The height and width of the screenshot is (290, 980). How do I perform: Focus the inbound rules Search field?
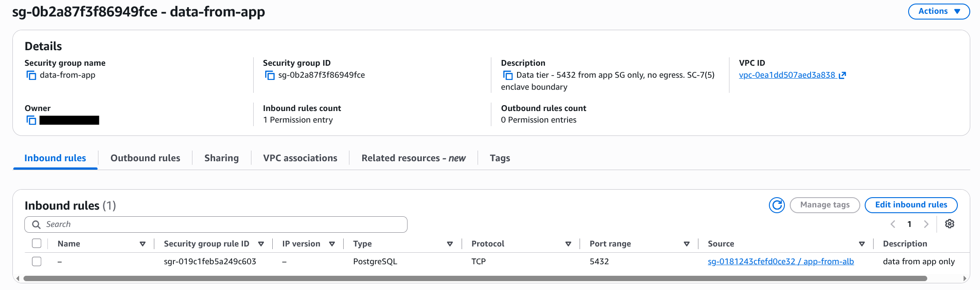tap(216, 224)
